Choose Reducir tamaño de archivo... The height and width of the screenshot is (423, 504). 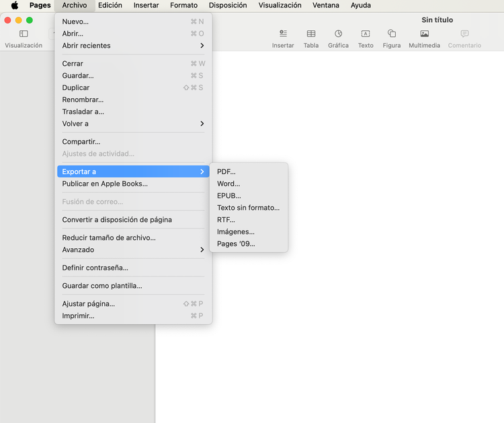click(133, 237)
